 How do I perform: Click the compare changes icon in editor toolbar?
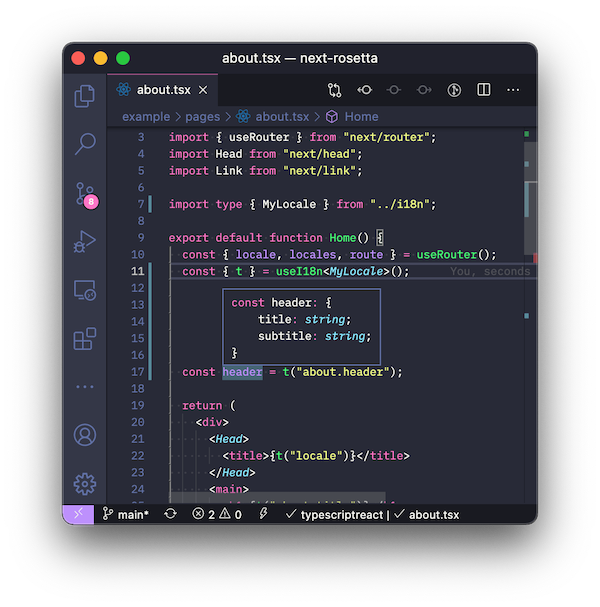[x=334, y=90]
